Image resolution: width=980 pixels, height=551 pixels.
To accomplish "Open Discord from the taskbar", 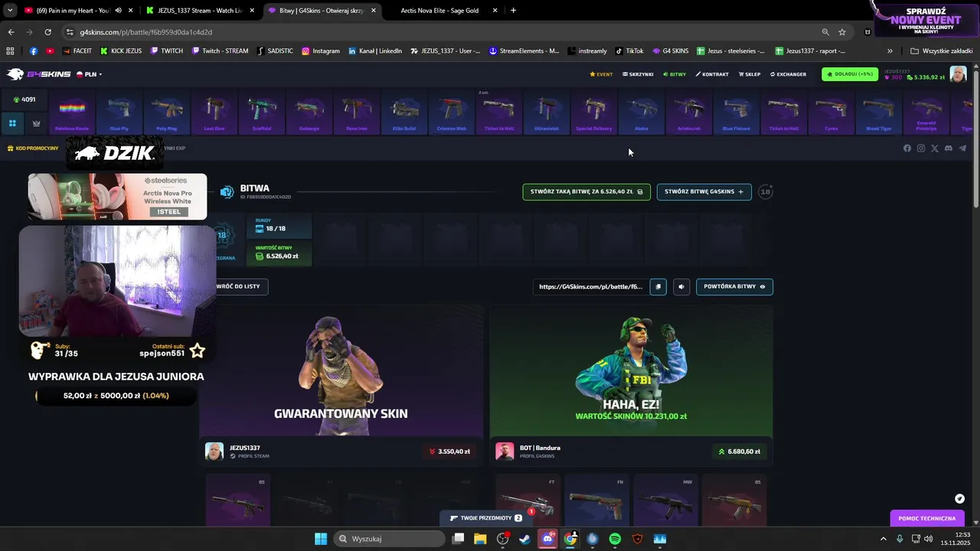I will (547, 539).
